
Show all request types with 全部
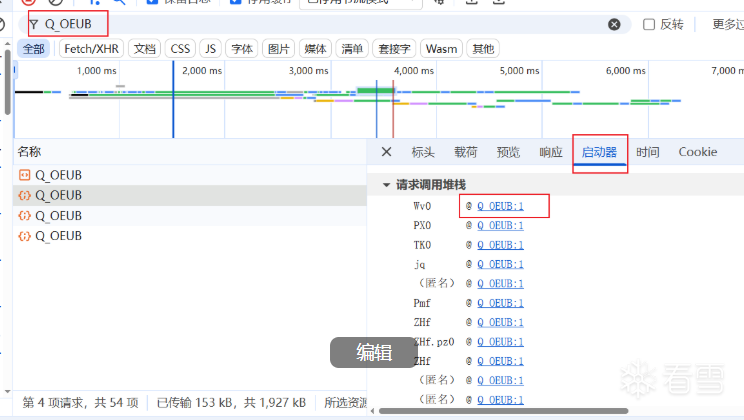(34, 48)
